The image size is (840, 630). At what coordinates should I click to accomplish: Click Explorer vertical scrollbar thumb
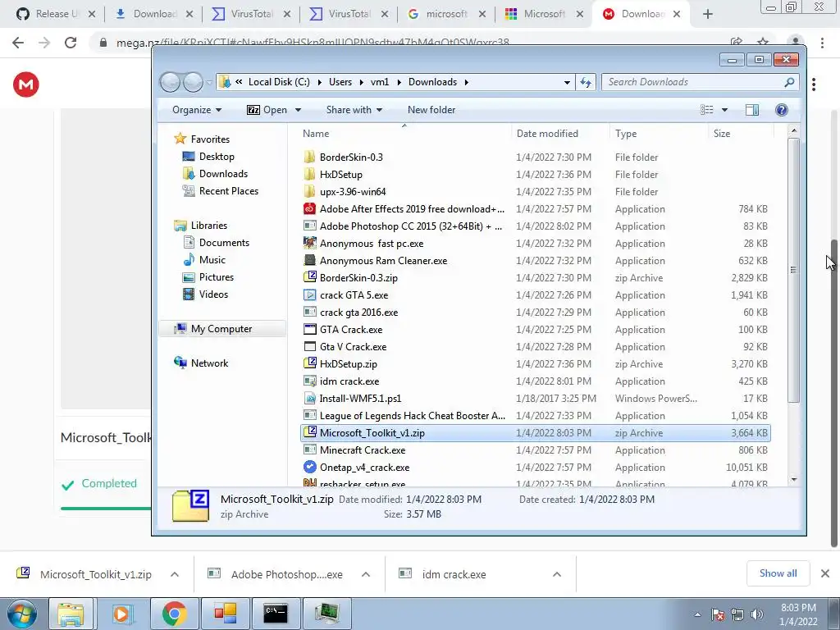[793, 269]
